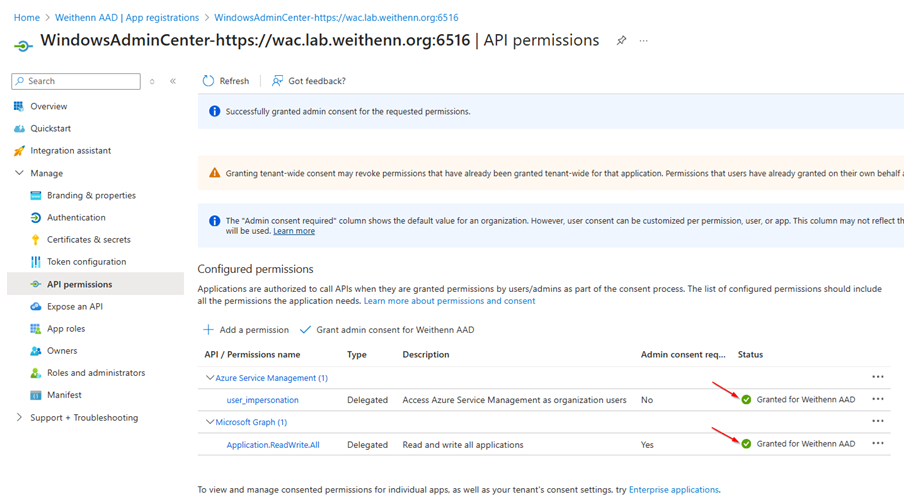Click the API / Permissions name column header
The width and height of the screenshot is (904, 503).
(x=252, y=355)
